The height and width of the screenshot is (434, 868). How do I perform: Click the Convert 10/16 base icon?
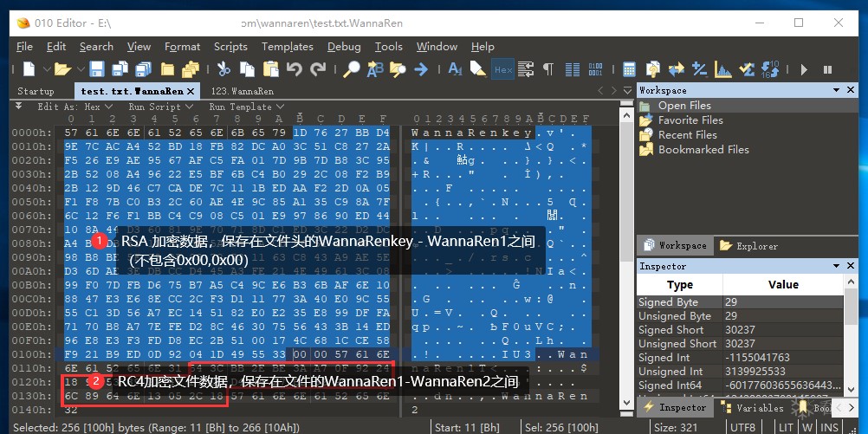(771, 69)
